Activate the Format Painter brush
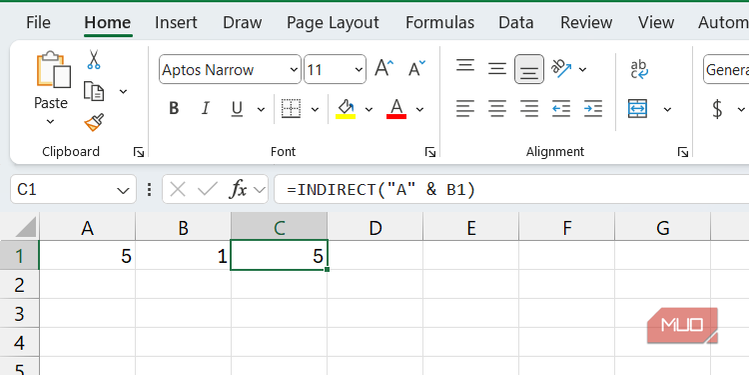The width and height of the screenshot is (749, 375). click(94, 122)
